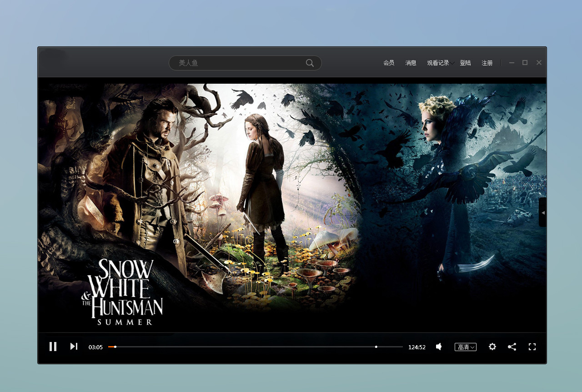The width and height of the screenshot is (582, 392).
Task: Maximize the player window
Action: click(525, 63)
